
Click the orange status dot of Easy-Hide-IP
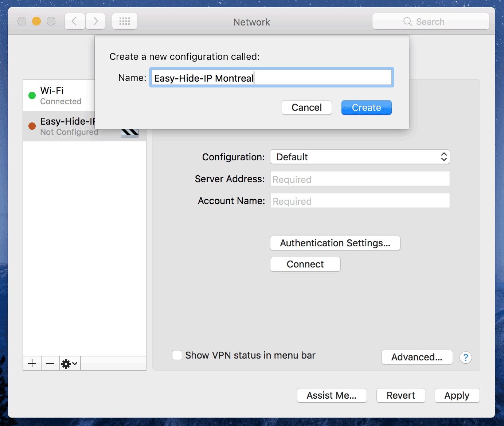pos(32,126)
